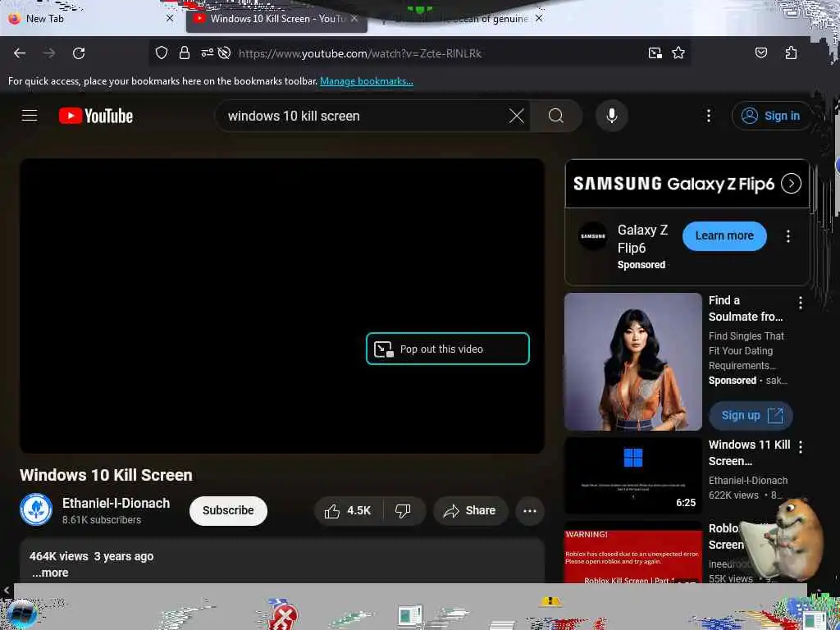Open YouTube settings three-dot menu
The image size is (840, 630).
(708, 116)
